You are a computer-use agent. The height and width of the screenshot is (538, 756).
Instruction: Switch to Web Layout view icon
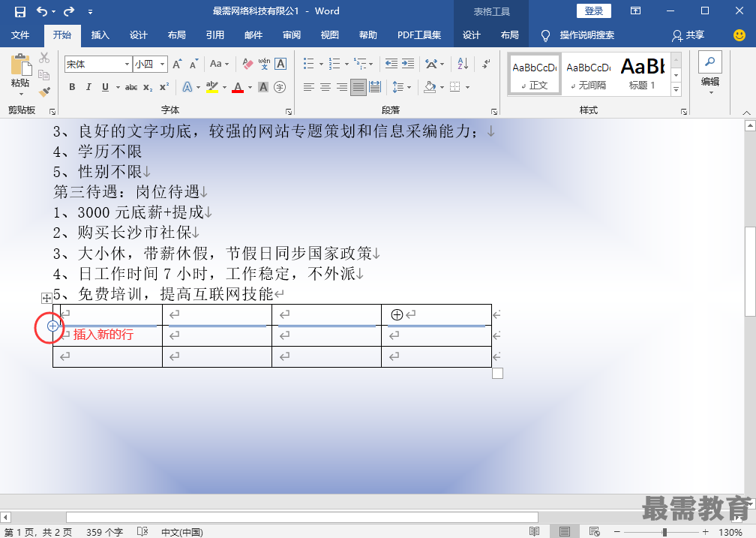(594, 532)
